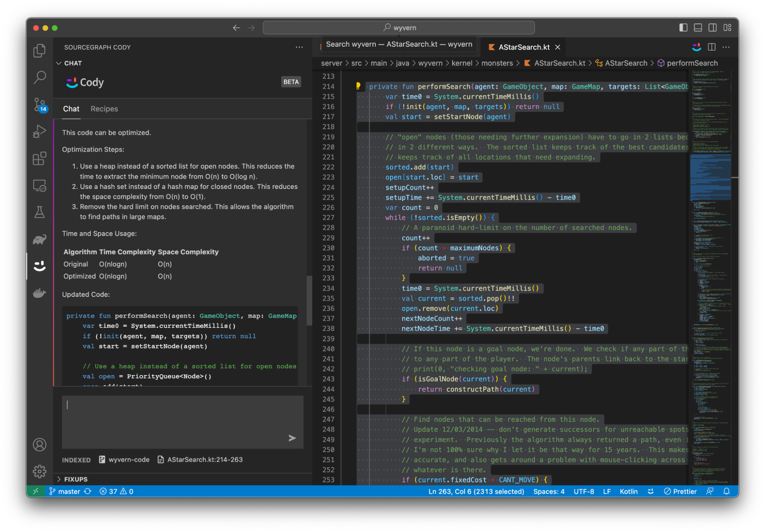Select the AStarSearch.kt editor tab

pos(524,47)
